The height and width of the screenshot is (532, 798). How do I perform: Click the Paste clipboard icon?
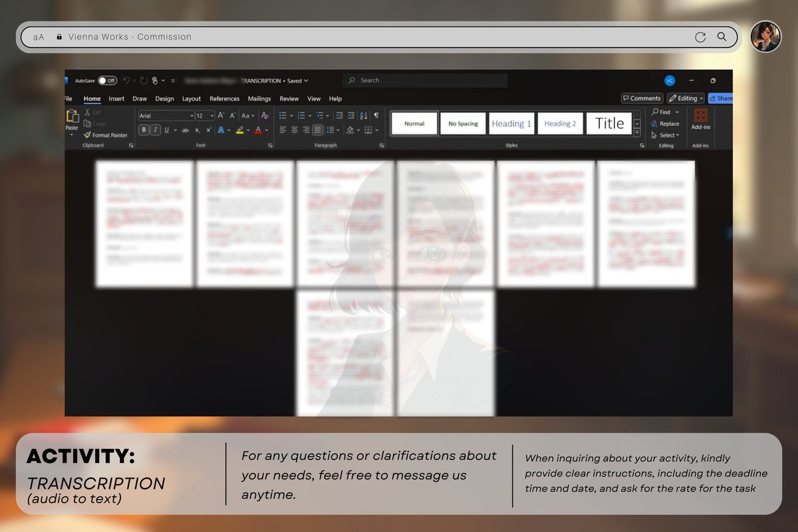[x=71, y=116]
